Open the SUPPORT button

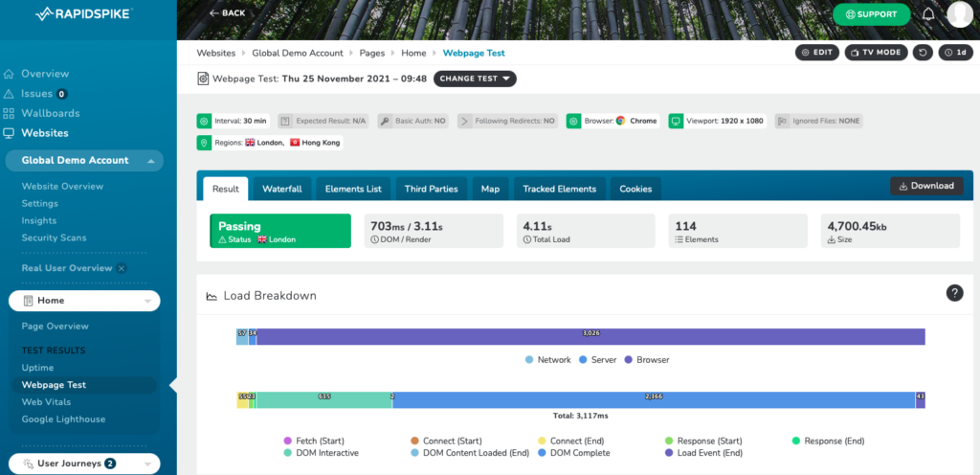[871, 13]
